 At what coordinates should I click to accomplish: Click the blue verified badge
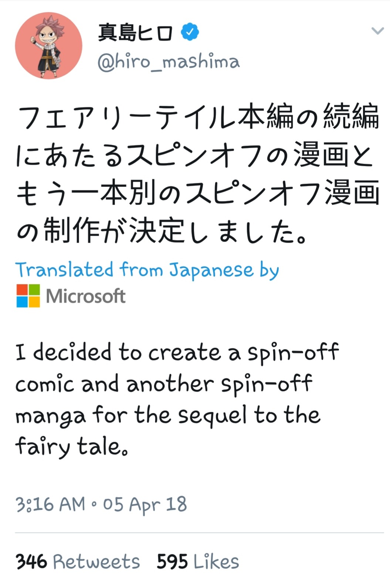click(x=190, y=32)
